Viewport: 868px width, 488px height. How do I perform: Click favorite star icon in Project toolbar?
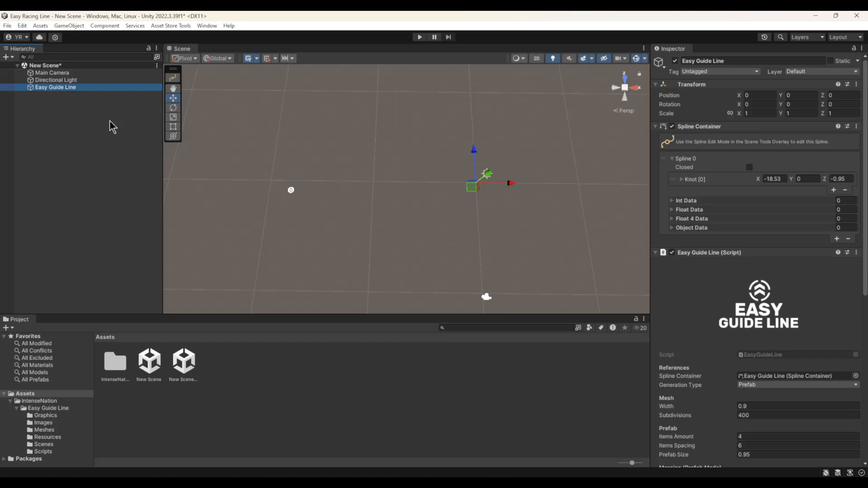[625, 328]
